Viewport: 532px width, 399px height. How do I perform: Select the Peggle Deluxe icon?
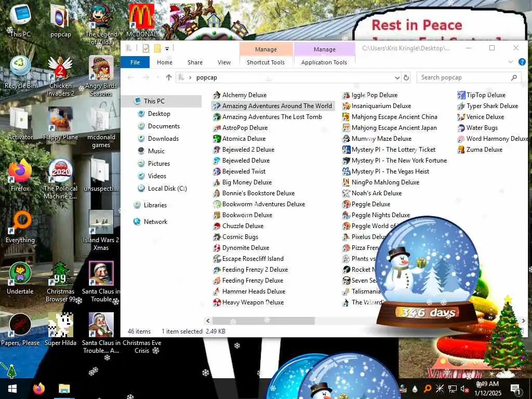[346, 204]
